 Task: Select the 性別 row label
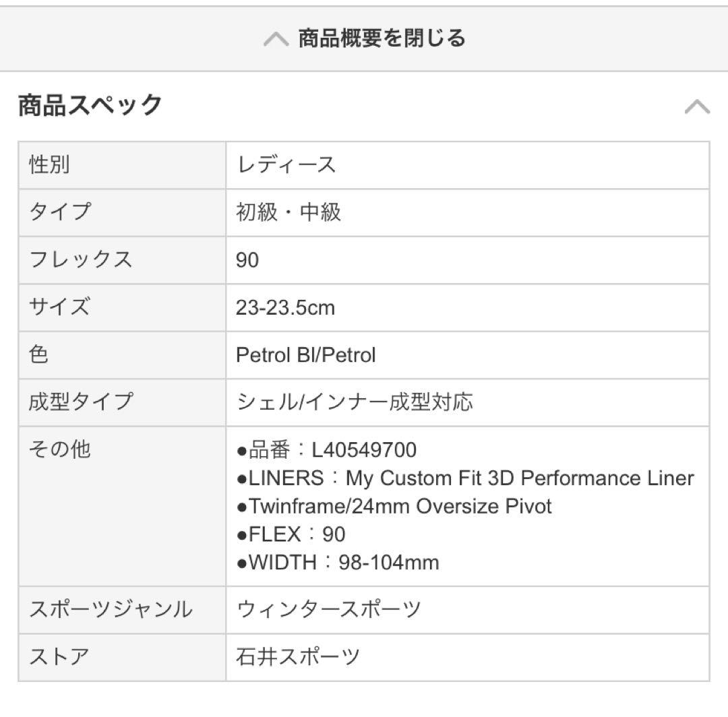coord(50,164)
